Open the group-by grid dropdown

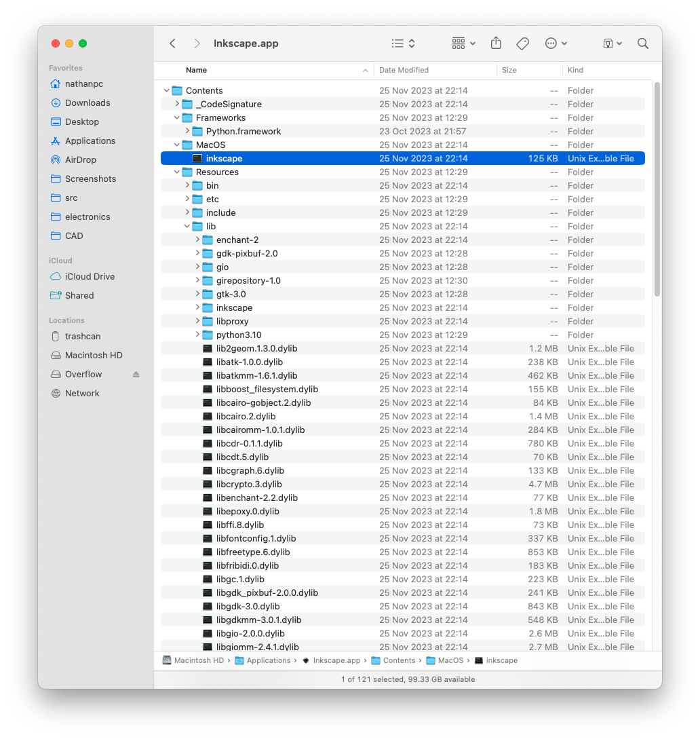click(x=464, y=43)
